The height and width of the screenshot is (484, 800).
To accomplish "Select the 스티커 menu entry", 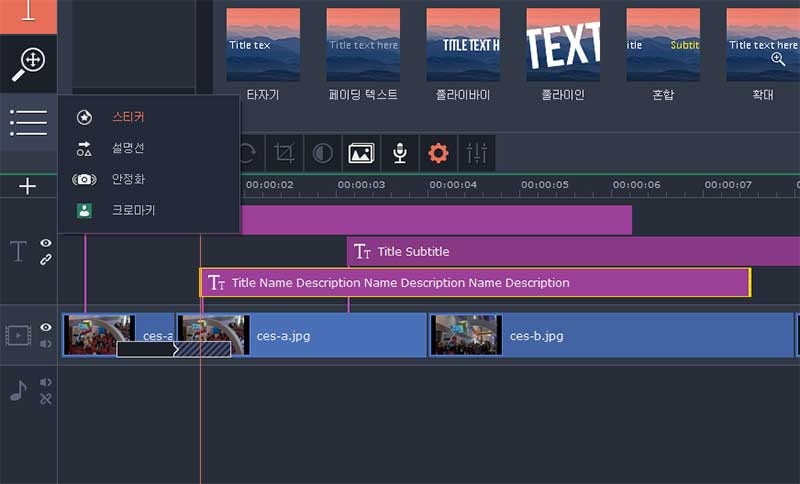I will (128, 117).
